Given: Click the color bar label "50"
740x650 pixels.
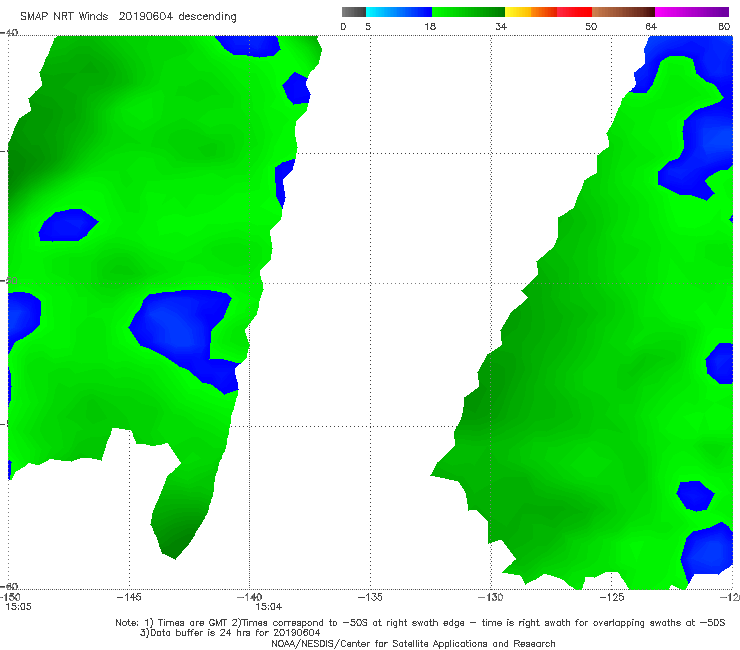Looking at the screenshot, I should (591, 27).
